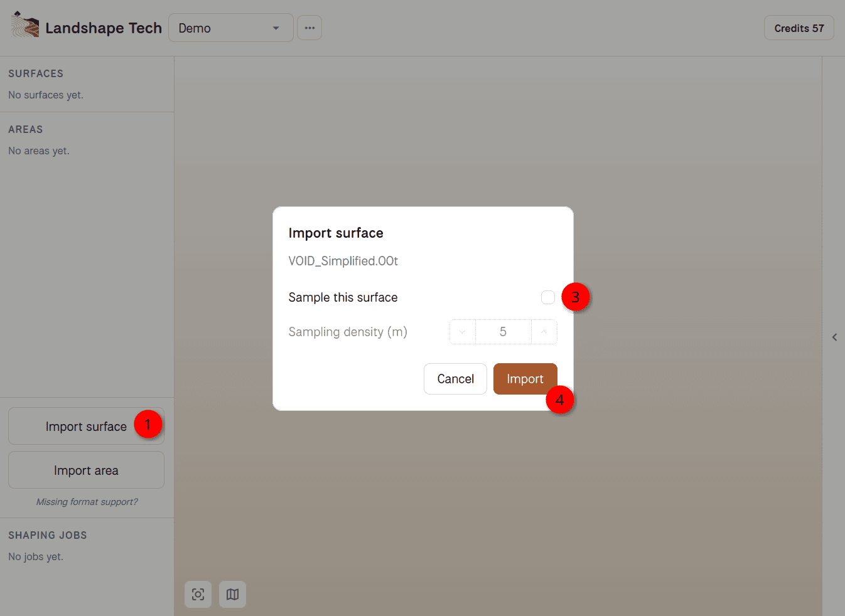This screenshot has width=845, height=616.
Task: Click the Import surface sidebar button
Action: pos(86,427)
